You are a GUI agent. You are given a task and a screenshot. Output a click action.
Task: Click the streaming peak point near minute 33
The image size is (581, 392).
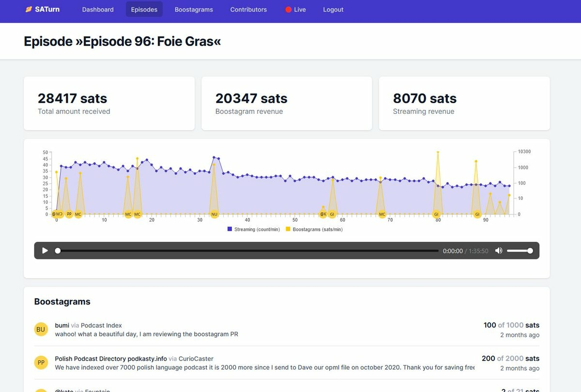click(x=214, y=157)
